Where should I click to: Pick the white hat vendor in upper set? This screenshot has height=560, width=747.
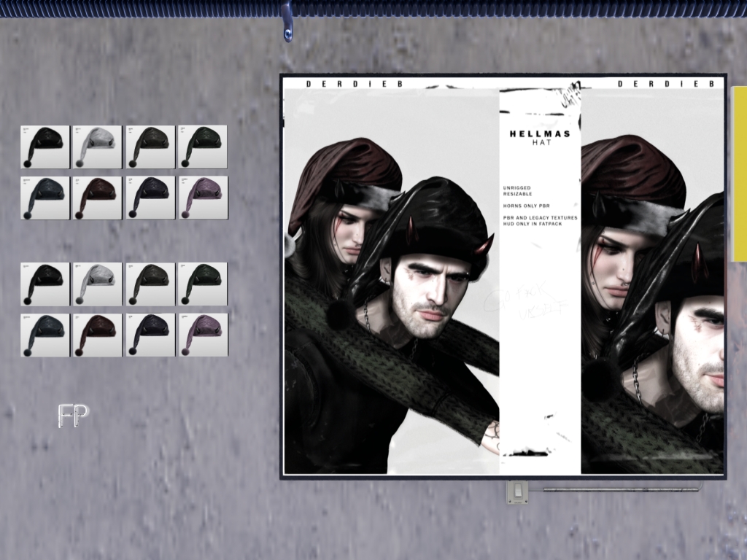[x=97, y=147]
